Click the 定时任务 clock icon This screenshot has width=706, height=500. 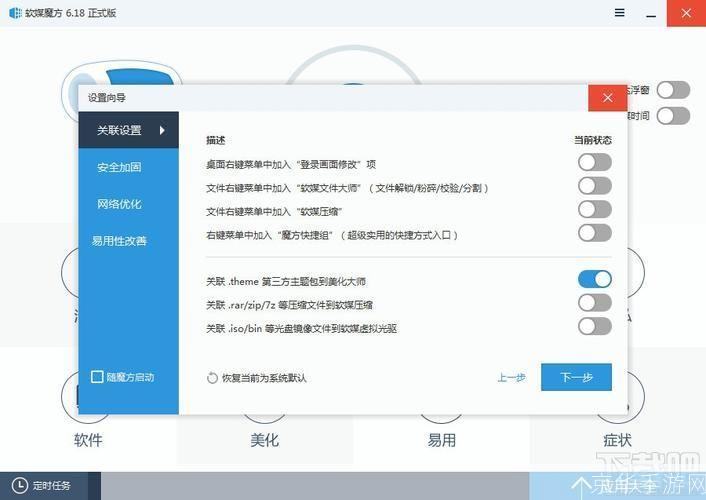point(19,486)
